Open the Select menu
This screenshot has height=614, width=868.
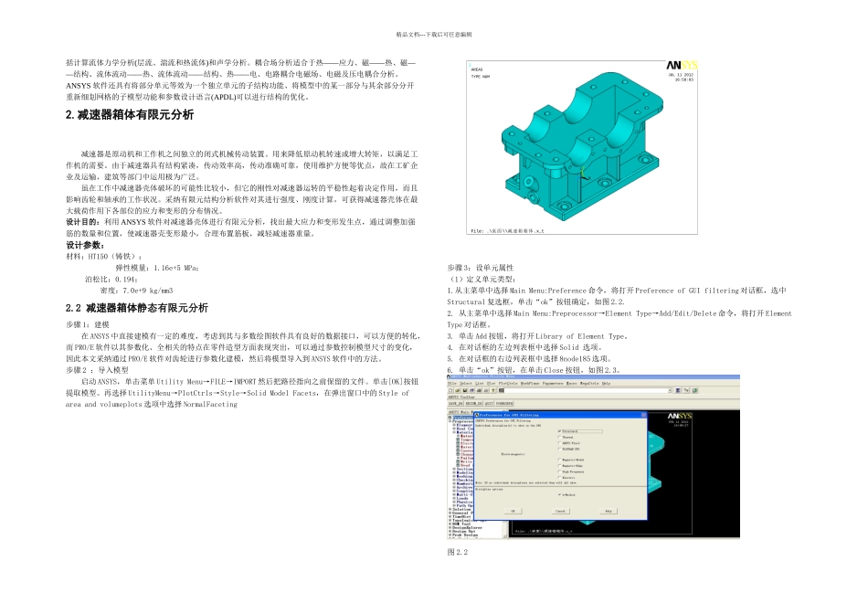(466, 383)
